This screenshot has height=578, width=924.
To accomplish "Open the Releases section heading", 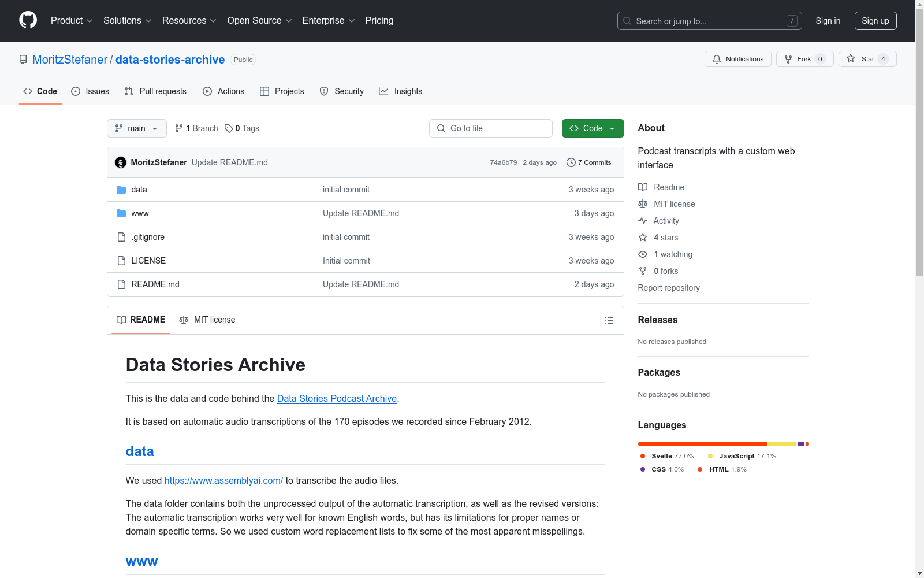I will 658,320.
